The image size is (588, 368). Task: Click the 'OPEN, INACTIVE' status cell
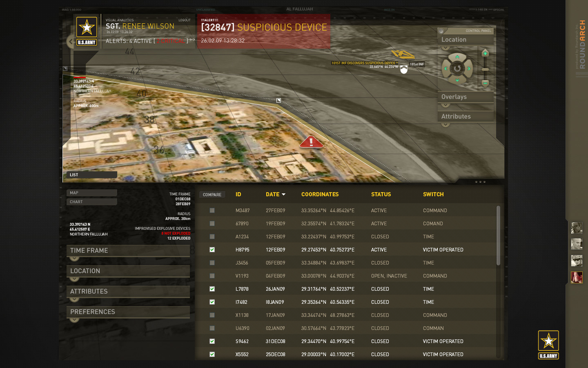[389, 276]
